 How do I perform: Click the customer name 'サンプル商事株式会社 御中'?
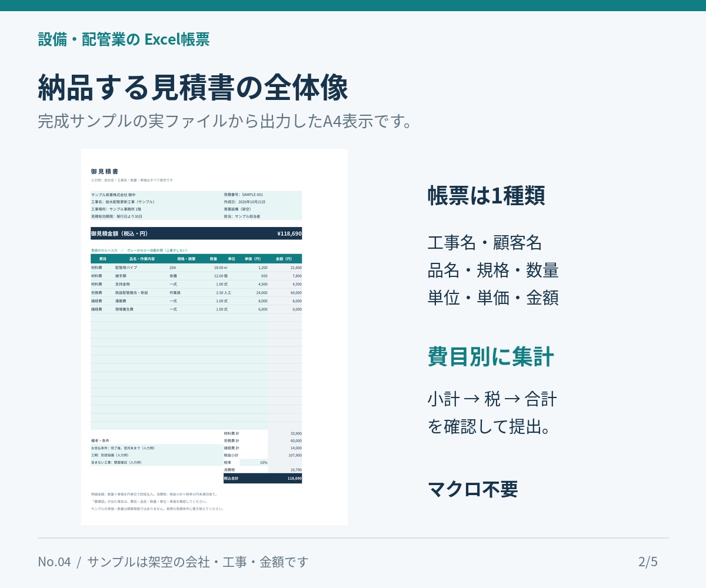[114, 194]
